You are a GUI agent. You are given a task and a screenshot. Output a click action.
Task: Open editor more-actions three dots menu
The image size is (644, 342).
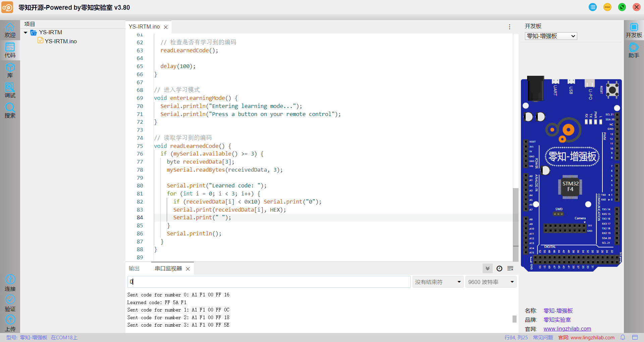pyautogui.click(x=509, y=27)
